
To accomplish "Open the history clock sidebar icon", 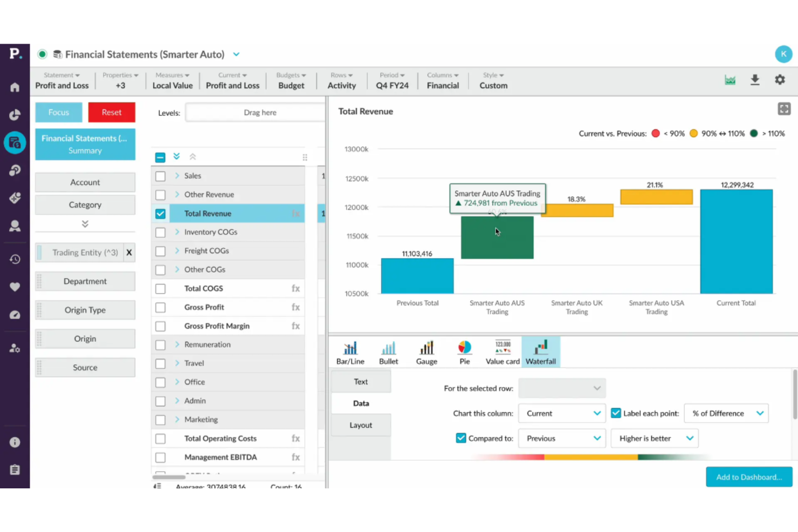I will pyautogui.click(x=15, y=259).
